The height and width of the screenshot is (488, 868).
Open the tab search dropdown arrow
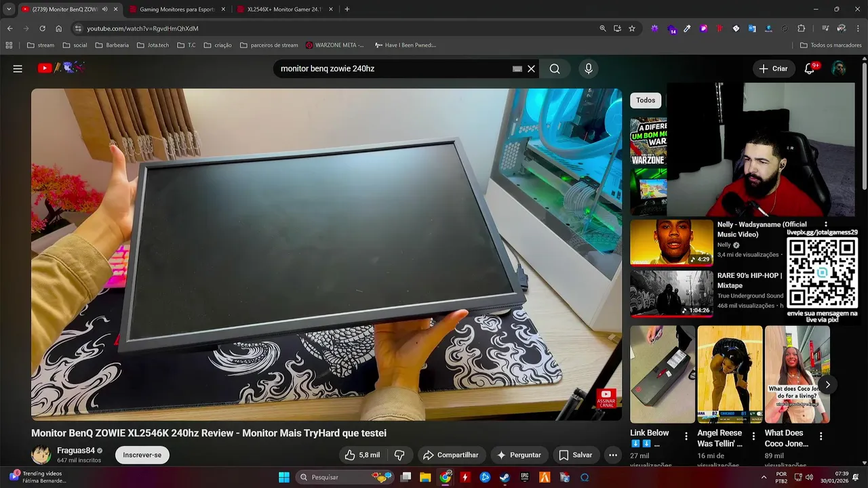(x=9, y=9)
